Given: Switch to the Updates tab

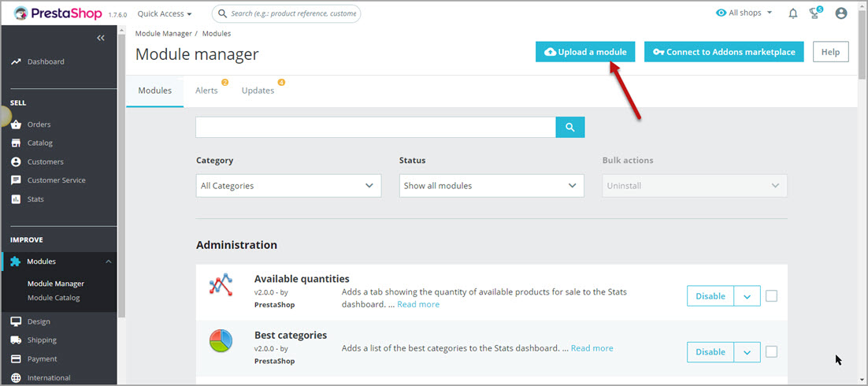Looking at the screenshot, I should click(258, 91).
